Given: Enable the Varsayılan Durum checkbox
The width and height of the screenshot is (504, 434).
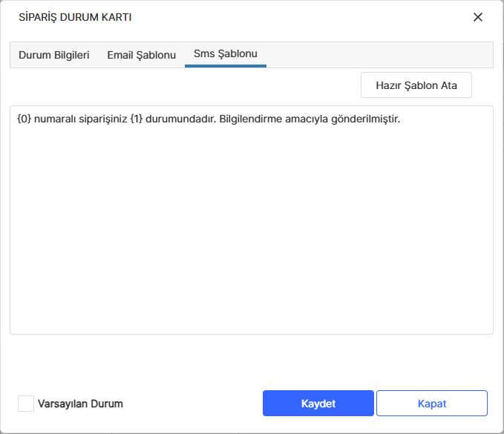Looking at the screenshot, I should [26, 404].
